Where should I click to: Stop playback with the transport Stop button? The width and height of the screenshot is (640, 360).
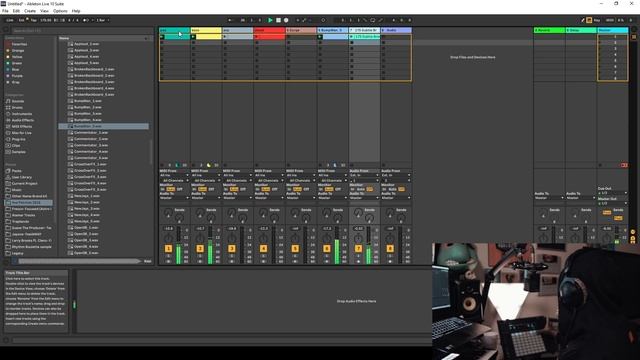(278, 20)
